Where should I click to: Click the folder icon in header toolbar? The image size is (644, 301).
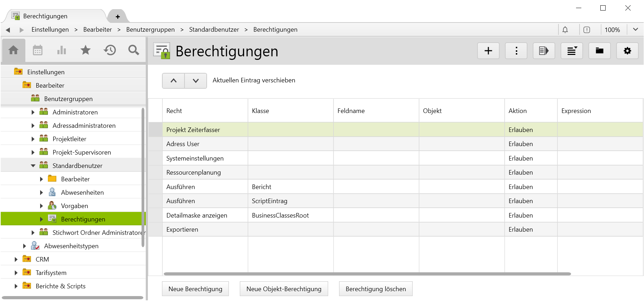(x=599, y=51)
